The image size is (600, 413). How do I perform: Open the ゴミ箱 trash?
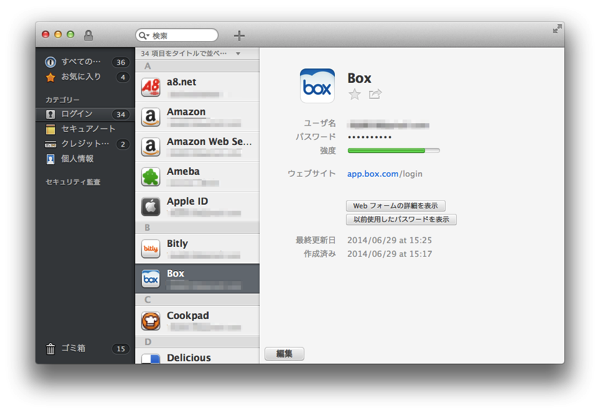(x=85, y=348)
